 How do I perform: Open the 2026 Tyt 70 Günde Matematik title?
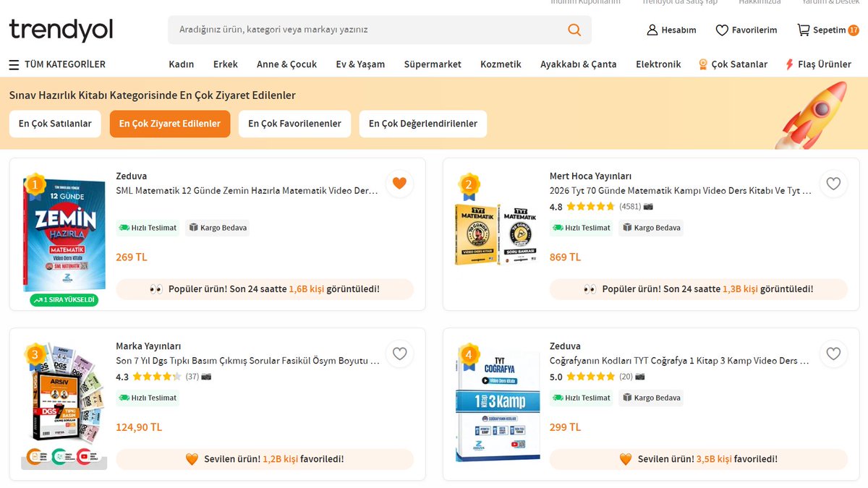coord(681,191)
